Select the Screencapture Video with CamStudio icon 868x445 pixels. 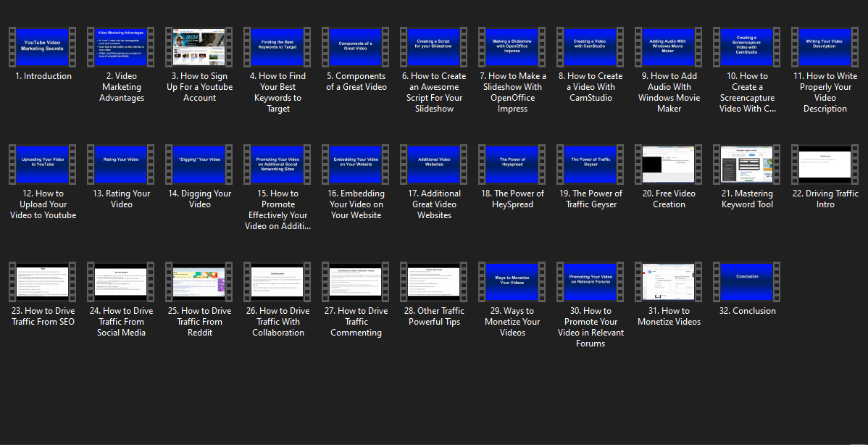tap(747, 47)
